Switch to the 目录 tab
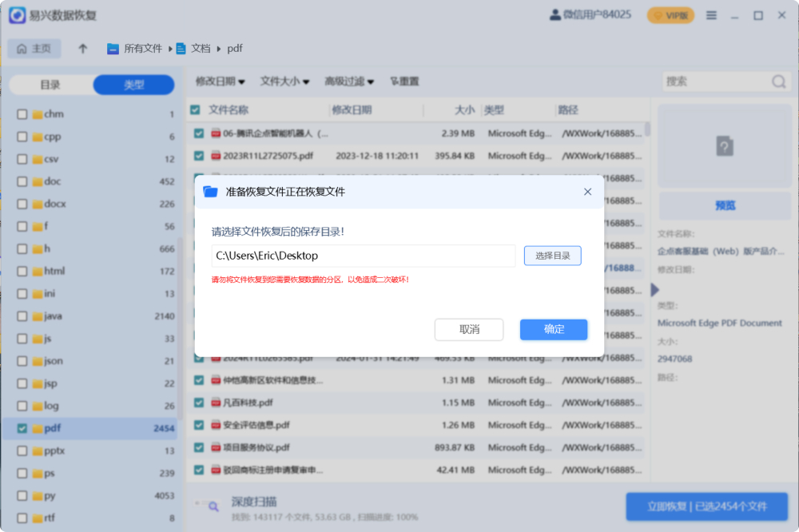This screenshot has width=799, height=532. click(x=50, y=84)
